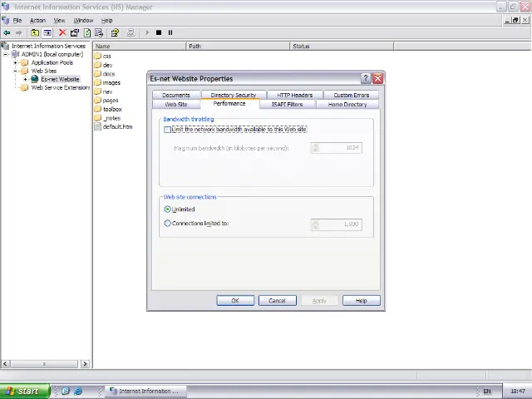This screenshot has width=532, height=399.
Task: Click the greyed-out network computers toolbar icon
Action: click(131, 33)
